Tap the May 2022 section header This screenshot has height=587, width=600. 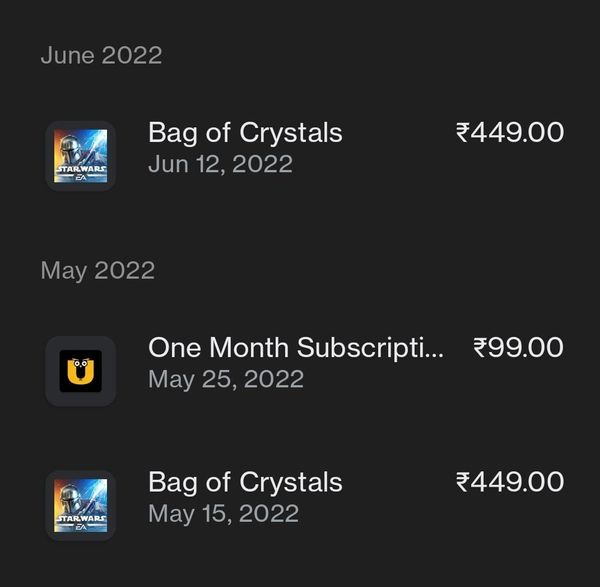coord(98,271)
